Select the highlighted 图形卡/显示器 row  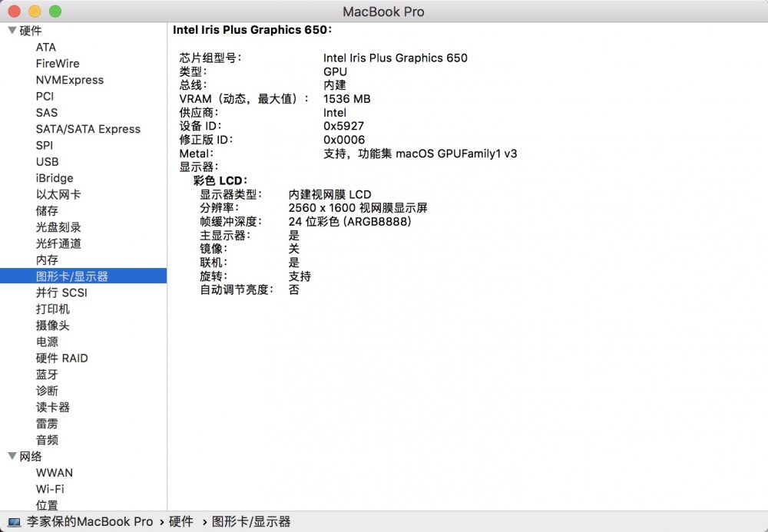point(83,276)
